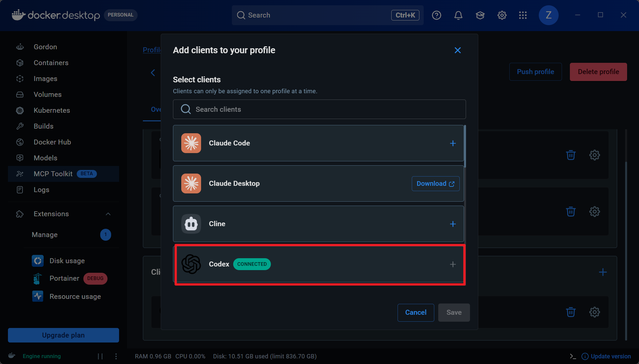The width and height of the screenshot is (639, 364).
Task: Open engine options three-dot menu
Action: (x=116, y=356)
